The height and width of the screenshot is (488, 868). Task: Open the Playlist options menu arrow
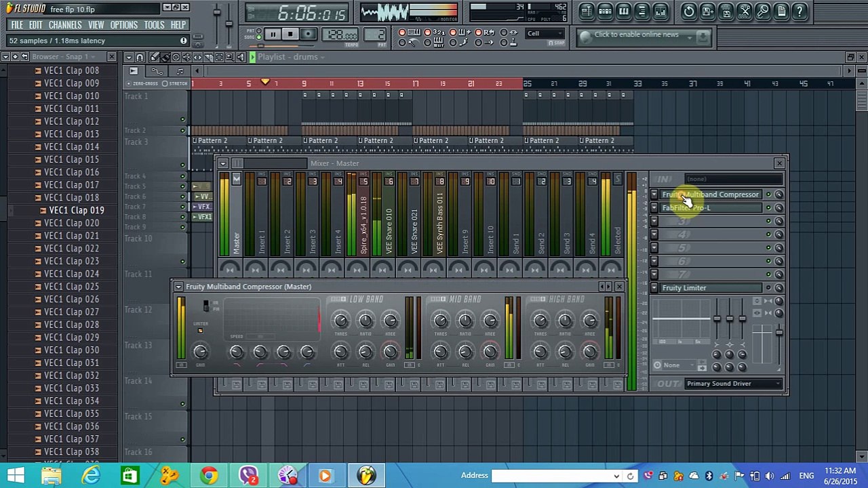coord(129,57)
